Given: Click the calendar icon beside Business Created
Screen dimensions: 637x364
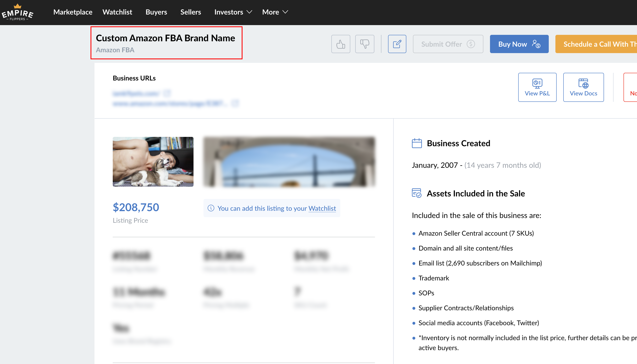Looking at the screenshot, I should [416, 143].
